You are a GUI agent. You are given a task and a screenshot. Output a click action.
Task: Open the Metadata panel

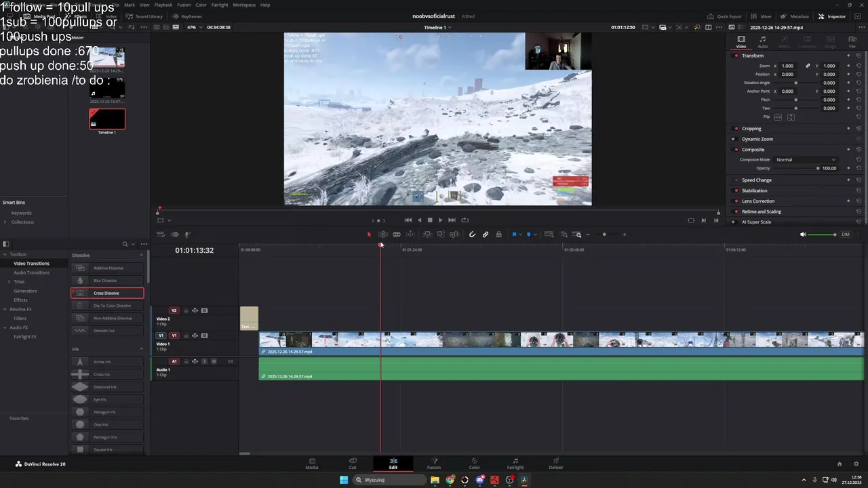pyautogui.click(x=794, y=16)
